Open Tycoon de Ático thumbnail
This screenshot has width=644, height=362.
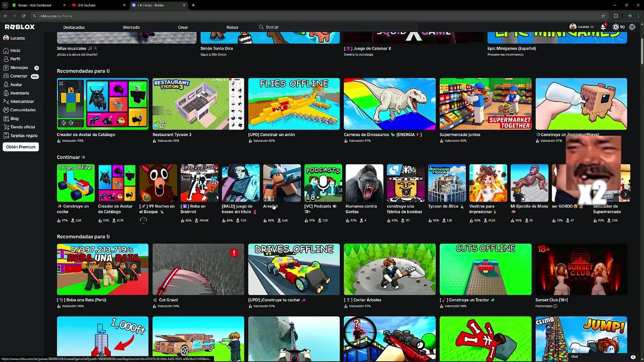447,183
